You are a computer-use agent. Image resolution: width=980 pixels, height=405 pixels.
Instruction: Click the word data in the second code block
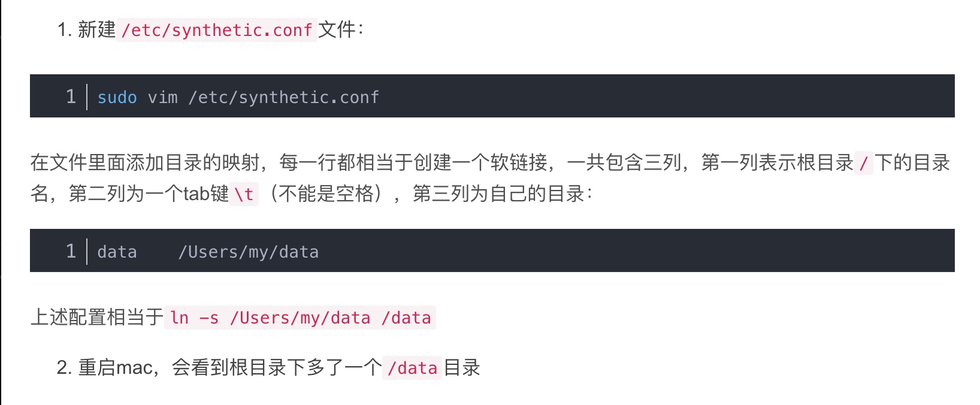[117, 252]
